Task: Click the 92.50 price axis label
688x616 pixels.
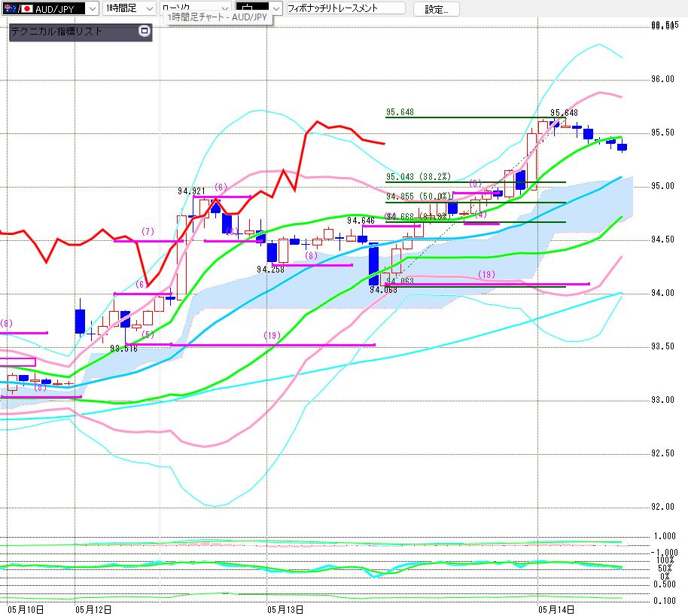Action: click(x=662, y=453)
